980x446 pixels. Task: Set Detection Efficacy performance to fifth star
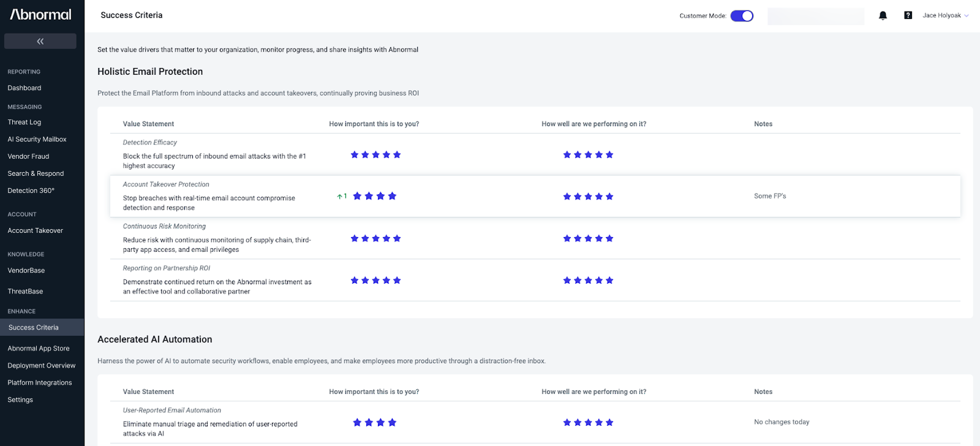coord(609,155)
